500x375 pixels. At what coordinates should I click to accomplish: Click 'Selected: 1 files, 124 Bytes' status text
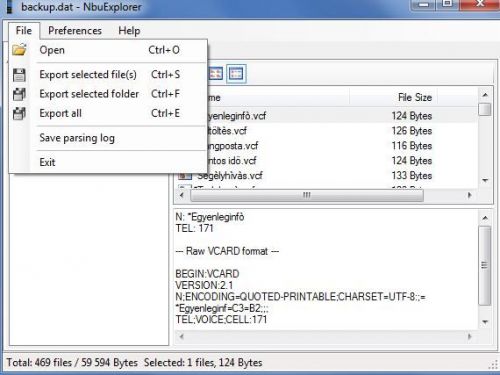[x=203, y=362]
